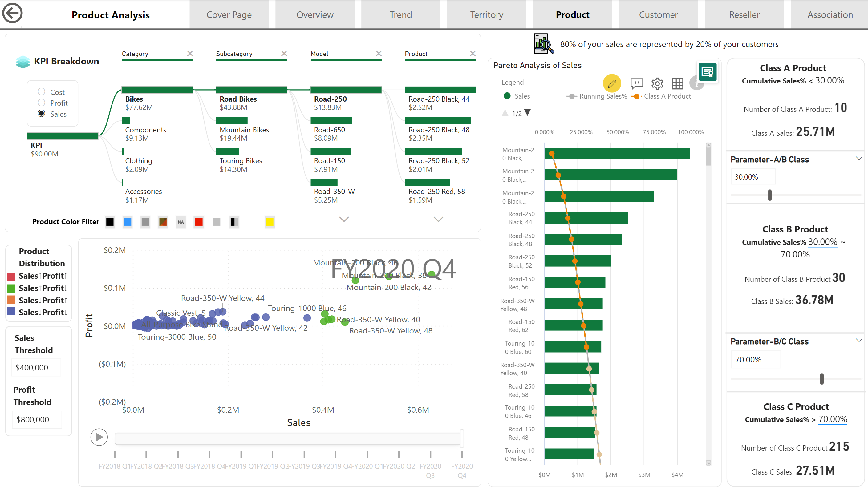Switch to the Territory tab
The height and width of the screenshot is (489, 868).
(486, 14)
